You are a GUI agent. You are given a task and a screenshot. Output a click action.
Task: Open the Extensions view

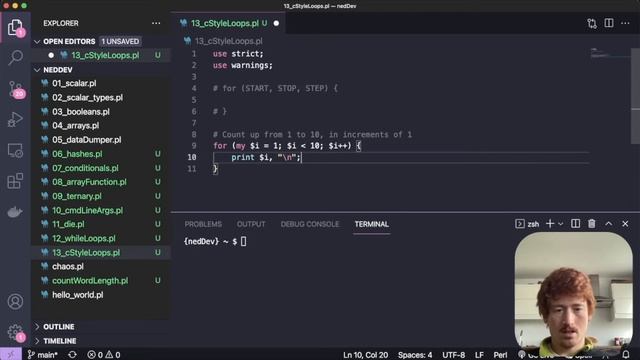15,181
